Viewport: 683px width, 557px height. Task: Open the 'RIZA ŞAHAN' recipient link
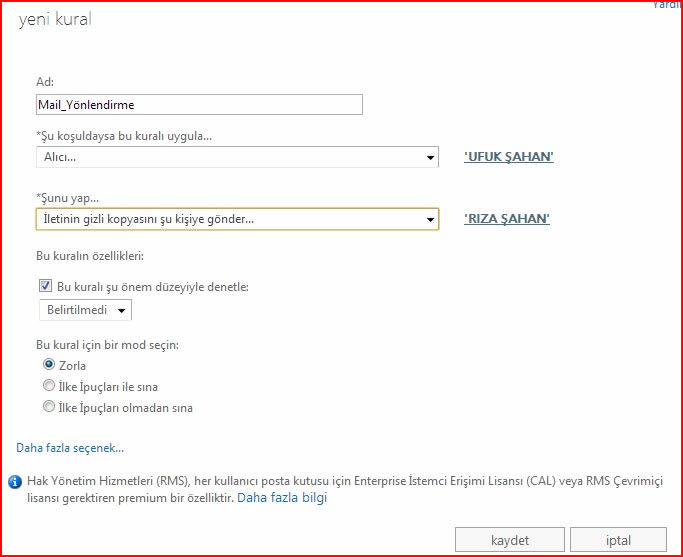[506, 219]
